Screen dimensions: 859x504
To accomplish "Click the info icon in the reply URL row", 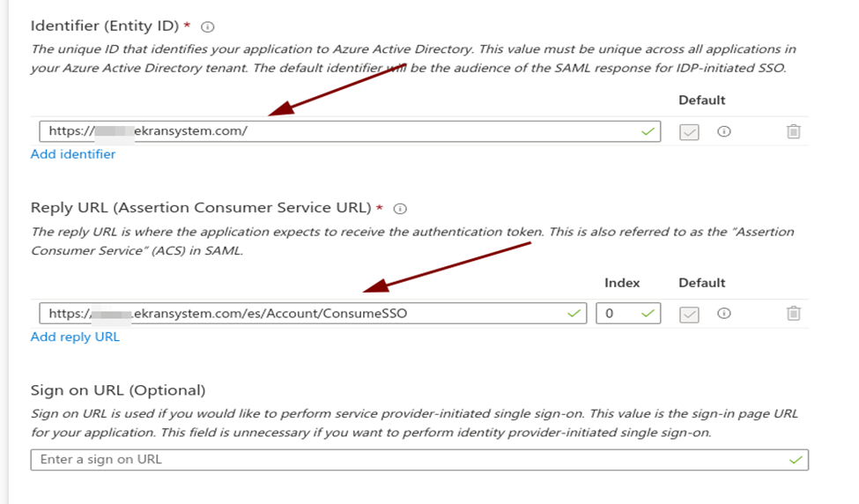I will point(724,314).
